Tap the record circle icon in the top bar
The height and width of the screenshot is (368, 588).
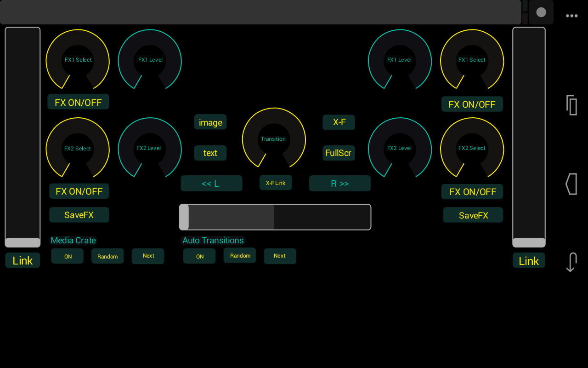pos(541,12)
